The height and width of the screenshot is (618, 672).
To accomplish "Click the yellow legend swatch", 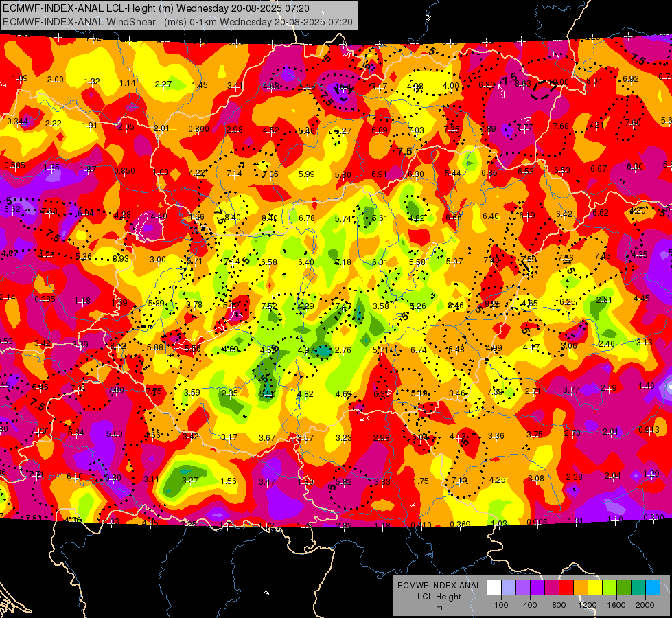I will (595, 588).
